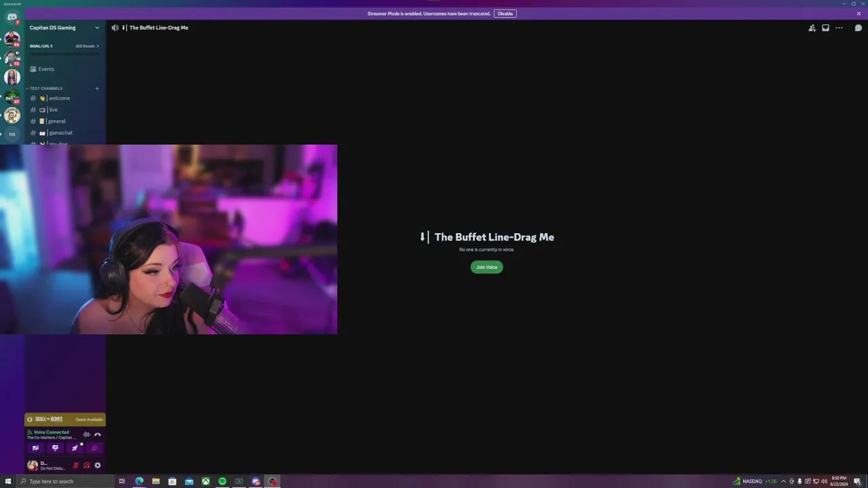Viewport: 868px width, 488px height.
Task: Show the voice channel chat bubble
Action: [858, 28]
